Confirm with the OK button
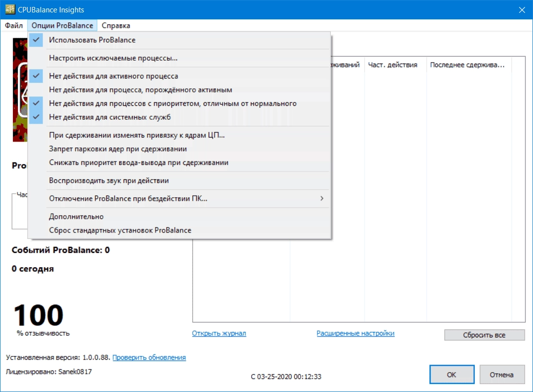Viewport: 533px width, 392px height. [452, 375]
